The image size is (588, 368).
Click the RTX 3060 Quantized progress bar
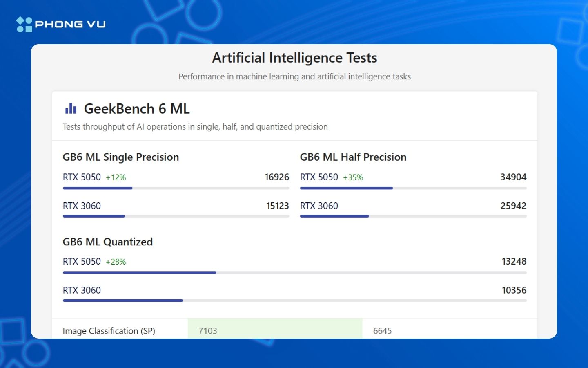coord(294,301)
